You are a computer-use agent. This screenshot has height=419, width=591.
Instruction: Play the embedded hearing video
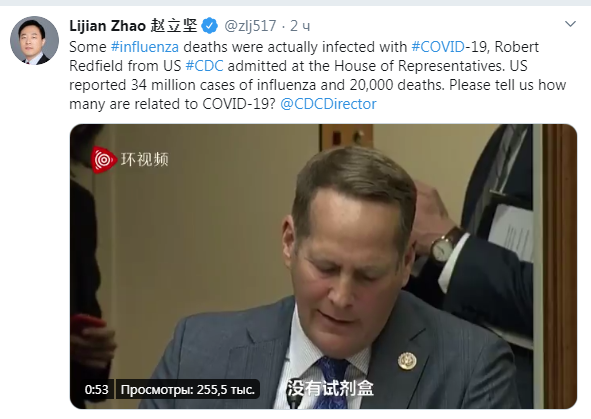click(323, 266)
